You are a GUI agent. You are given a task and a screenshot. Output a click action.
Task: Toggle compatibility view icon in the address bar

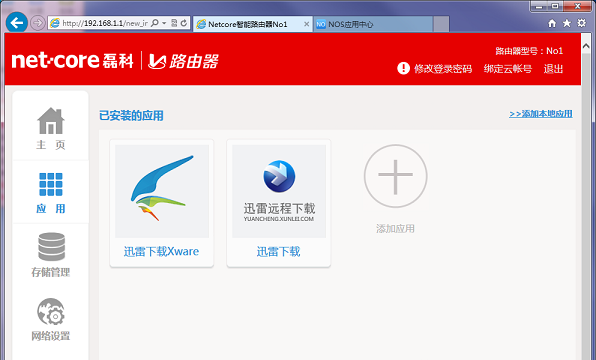(x=174, y=23)
